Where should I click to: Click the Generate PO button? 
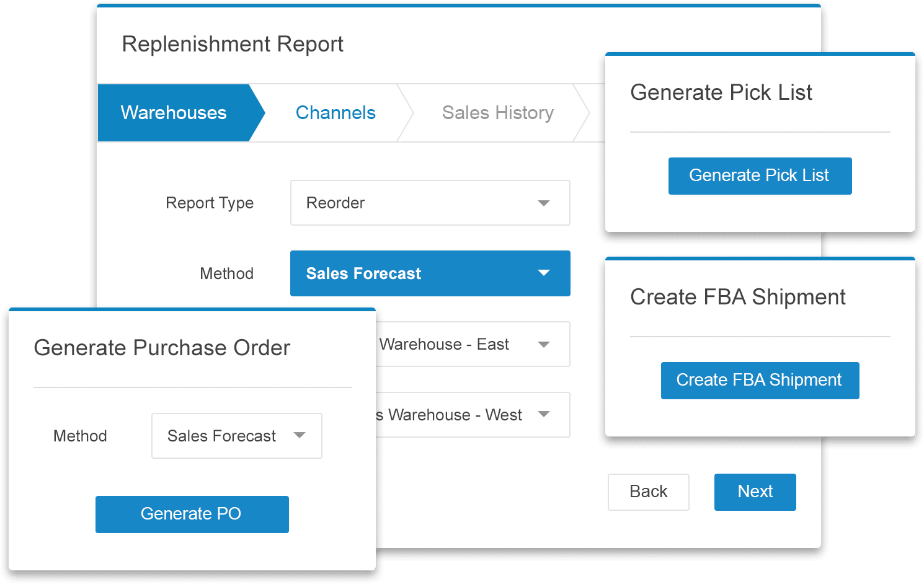point(192,514)
